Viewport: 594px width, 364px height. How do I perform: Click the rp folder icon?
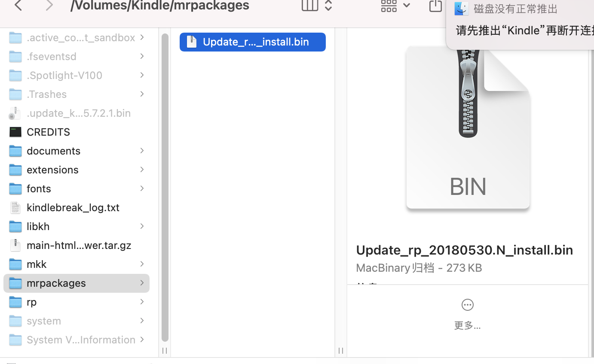pyautogui.click(x=15, y=302)
